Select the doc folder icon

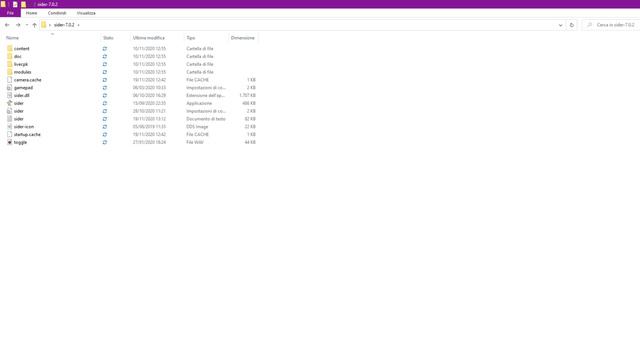10,56
